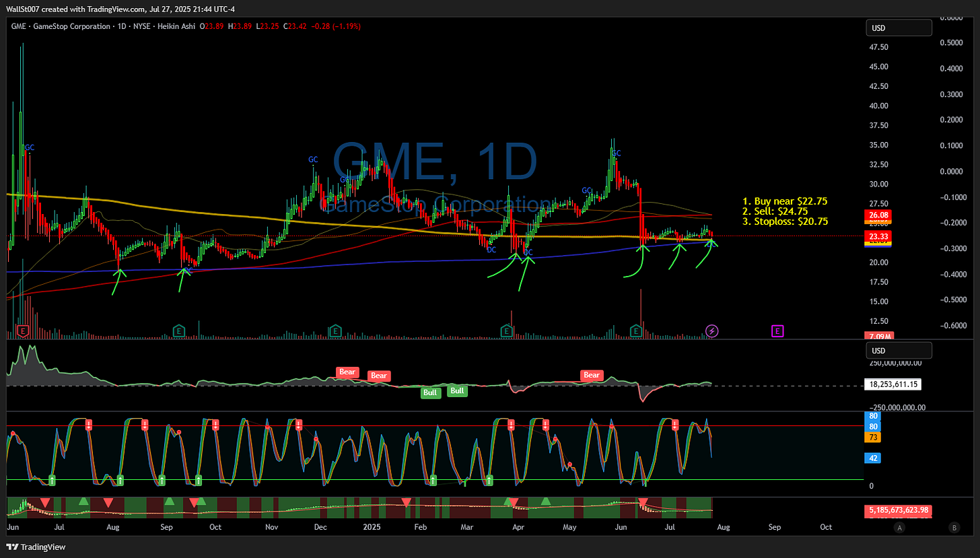Open the USD dropdown for the lower indicator pane

[x=899, y=350]
